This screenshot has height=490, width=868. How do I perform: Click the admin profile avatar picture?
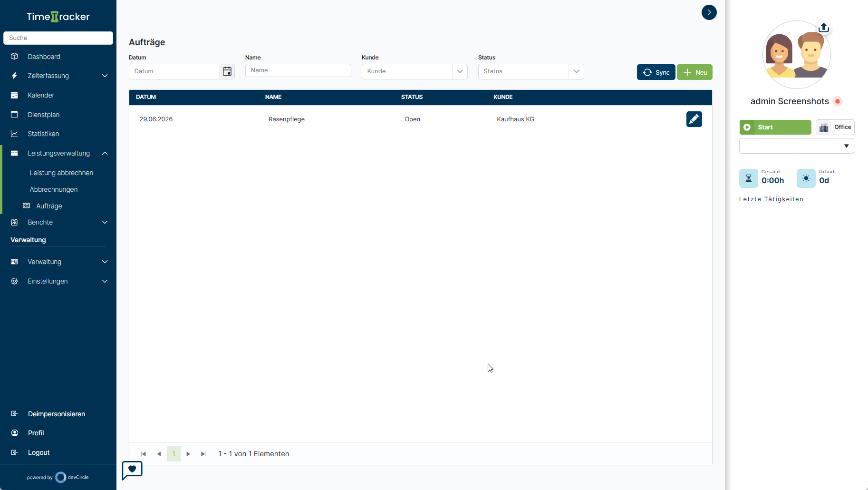[x=797, y=55]
